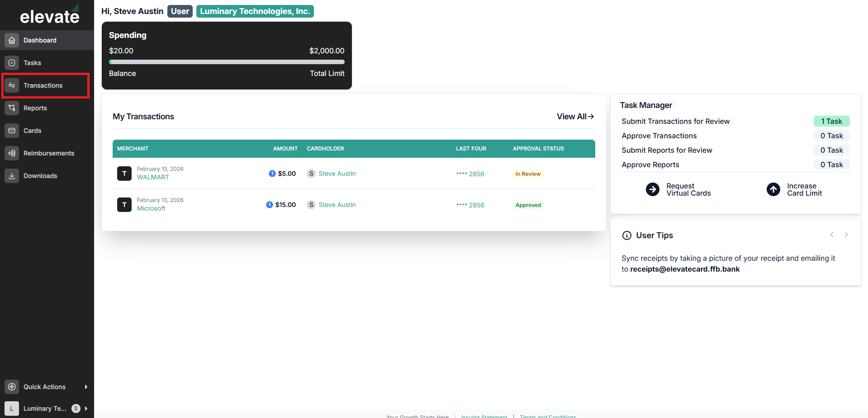Click Steve Austin in the Microsoft row

click(x=337, y=205)
